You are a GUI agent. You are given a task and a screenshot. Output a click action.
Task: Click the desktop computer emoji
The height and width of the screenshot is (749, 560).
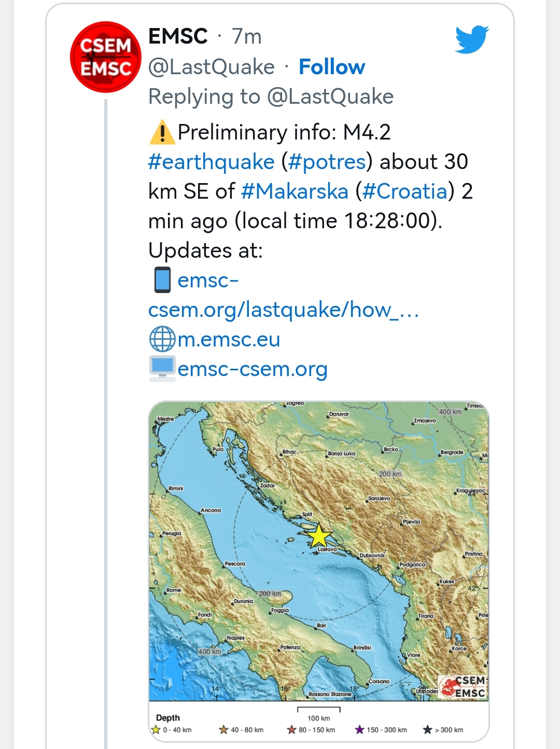162,369
